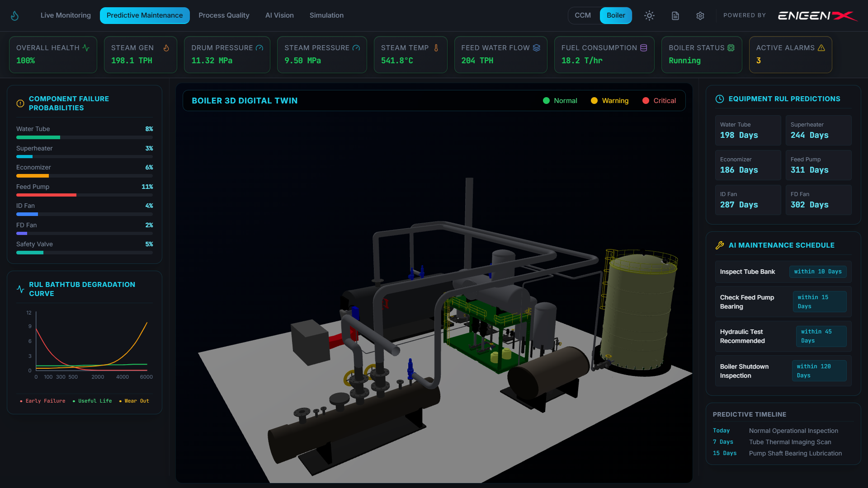Click the Superheater probability bar
The height and width of the screenshot is (488, 868).
click(x=85, y=157)
